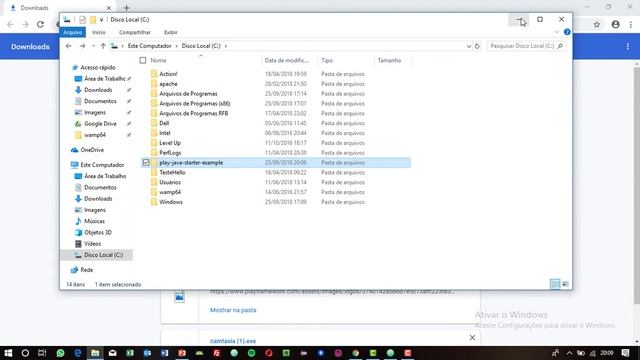Select the Usuários folder
The height and width of the screenshot is (360, 640).
pos(170,182)
